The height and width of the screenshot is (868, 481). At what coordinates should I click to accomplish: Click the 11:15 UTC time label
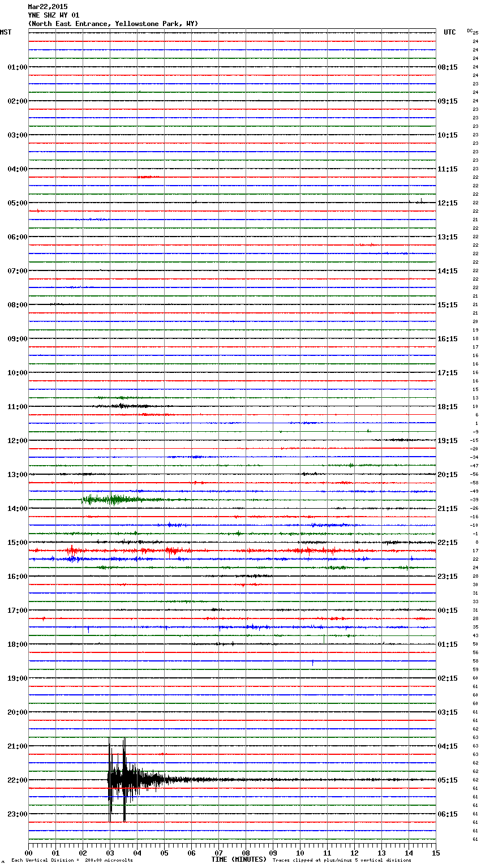pos(448,169)
